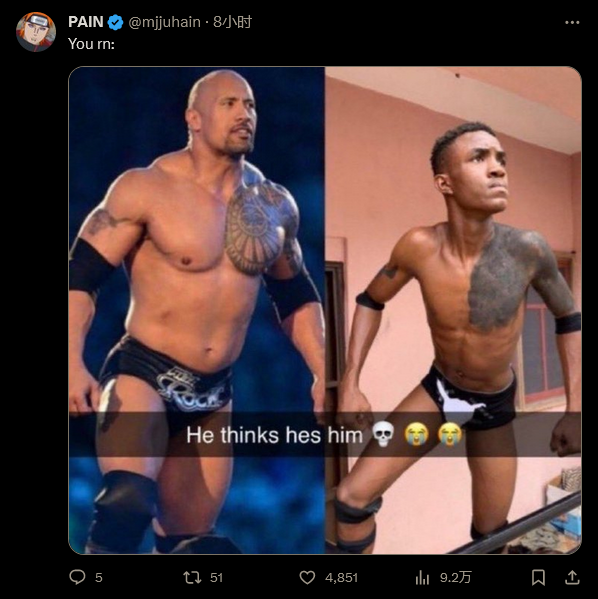Like the post with the heart icon

(307, 577)
